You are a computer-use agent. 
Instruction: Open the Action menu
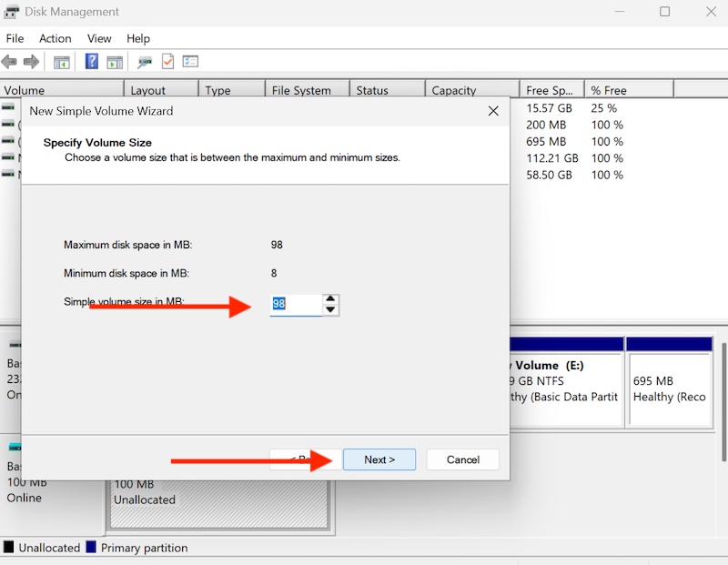[x=55, y=38]
